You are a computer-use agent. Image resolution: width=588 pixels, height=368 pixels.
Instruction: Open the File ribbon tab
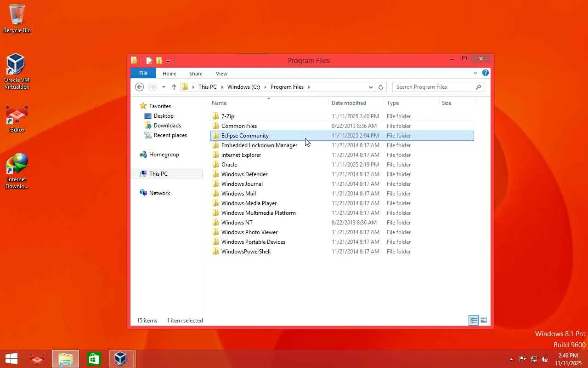[x=143, y=73]
